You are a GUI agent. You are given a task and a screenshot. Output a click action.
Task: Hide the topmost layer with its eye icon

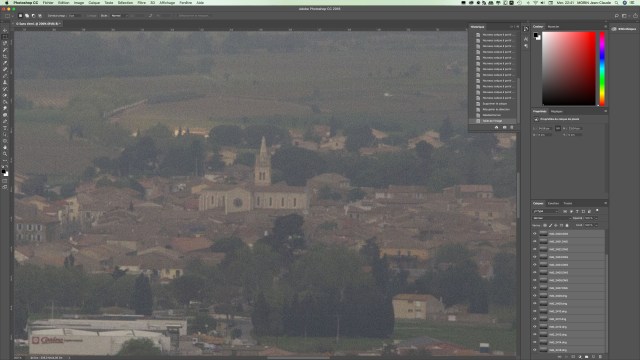(535, 233)
